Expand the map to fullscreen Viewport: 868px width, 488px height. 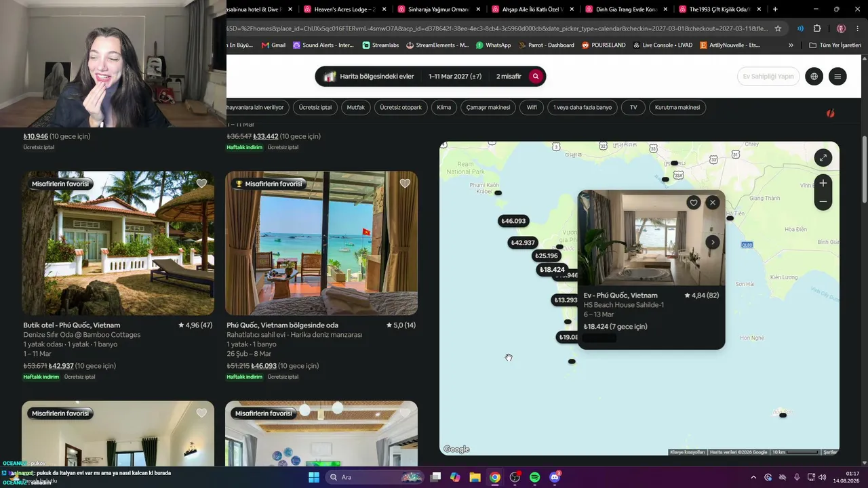[x=823, y=158]
